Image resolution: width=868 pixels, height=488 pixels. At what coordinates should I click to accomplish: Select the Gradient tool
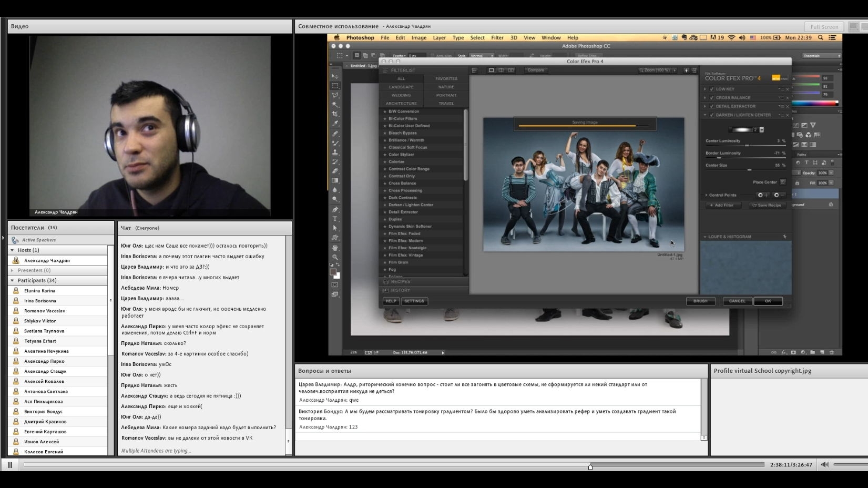(335, 180)
